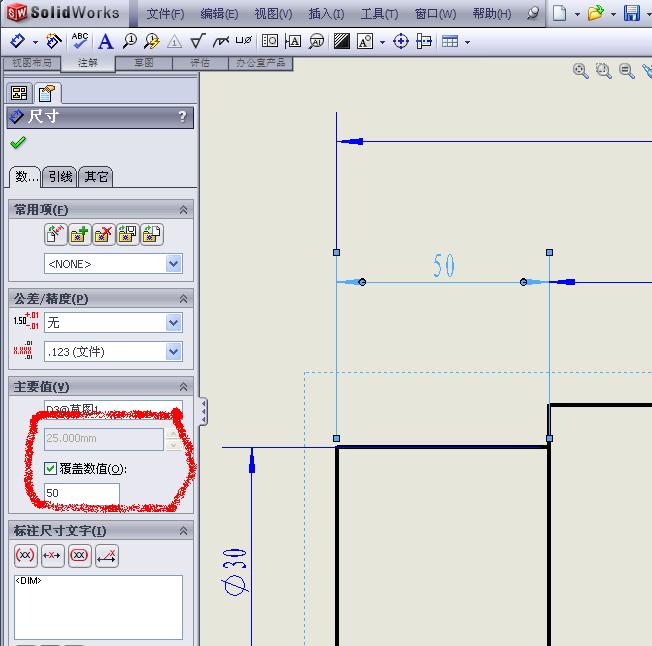The image size is (652, 646).
Task: Open the 视图(V) menu
Action: (273, 14)
